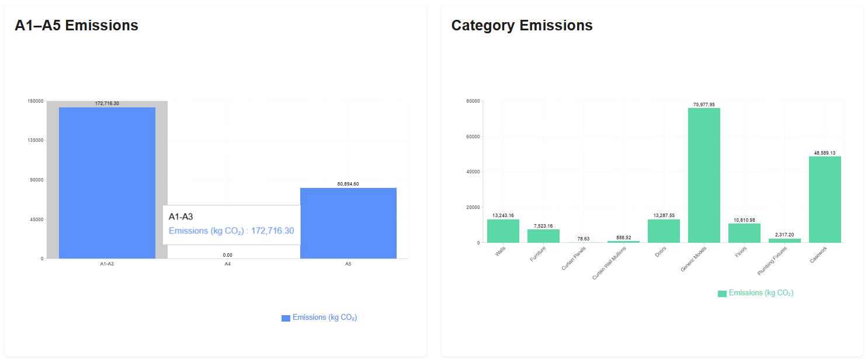Select the A4 axis label
Viewport: 868px width, 363px height.
tap(227, 263)
